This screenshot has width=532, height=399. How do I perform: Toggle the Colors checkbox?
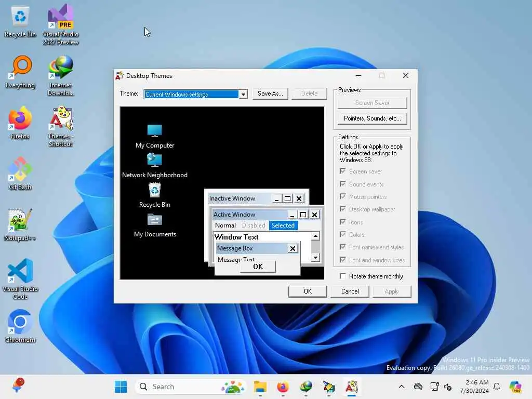tap(343, 234)
